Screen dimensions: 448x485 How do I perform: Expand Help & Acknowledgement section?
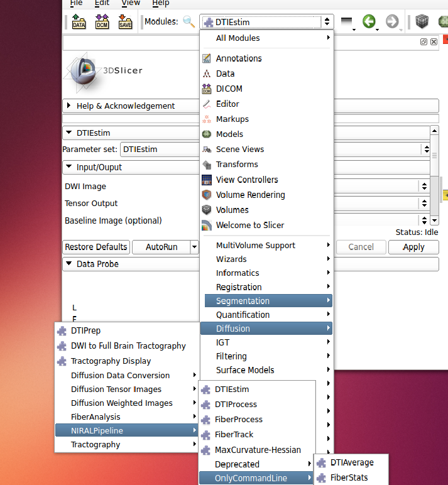[126, 106]
